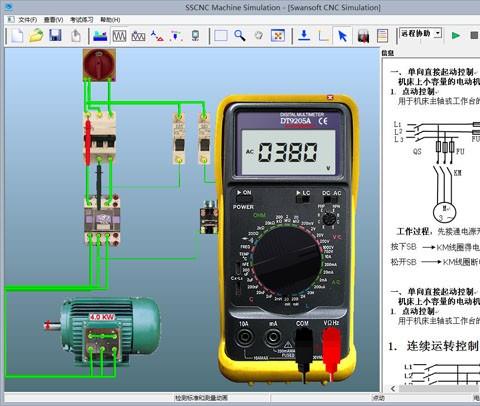Open the 帮助(H) menu

pyautogui.click(x=110, y=20)
